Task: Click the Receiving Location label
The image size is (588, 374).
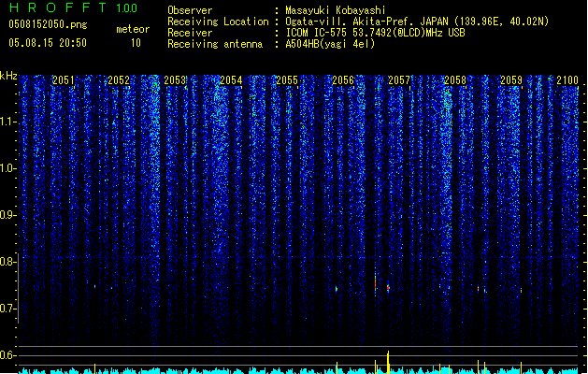Action: coord(218,22)
